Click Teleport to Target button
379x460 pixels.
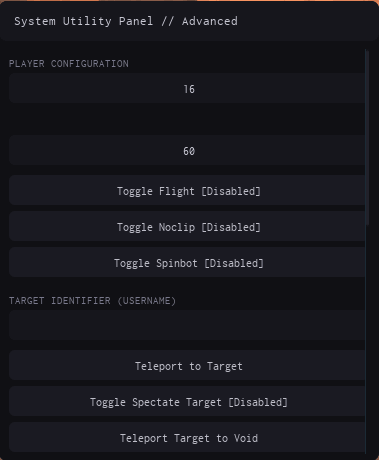[187, 365]
